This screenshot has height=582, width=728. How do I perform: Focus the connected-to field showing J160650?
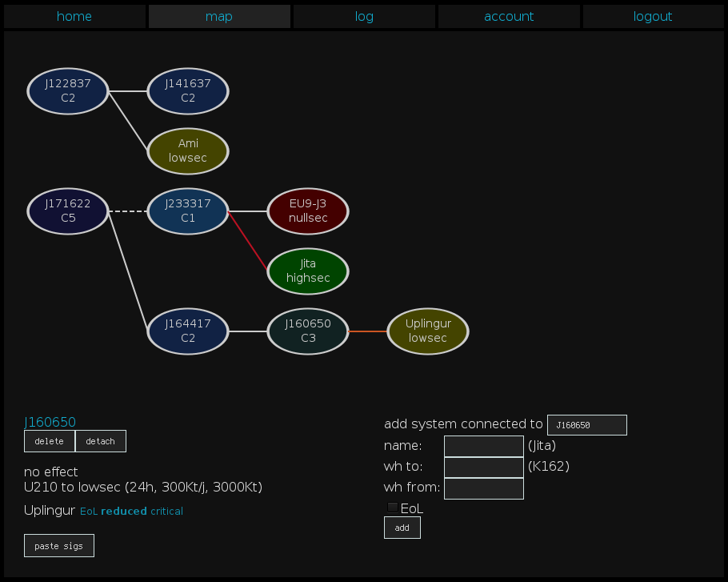(587, 425)
